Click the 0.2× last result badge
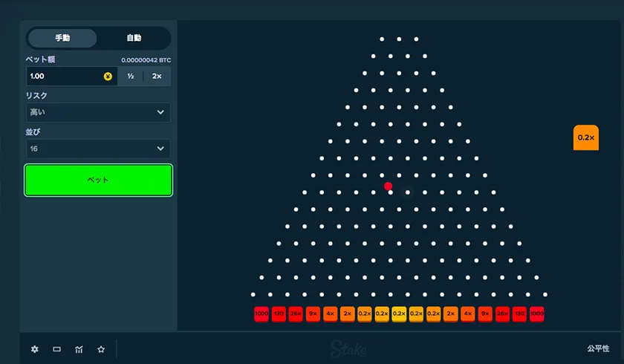The height and width of the screenshot is (364, 624). (x=586, y=137)
